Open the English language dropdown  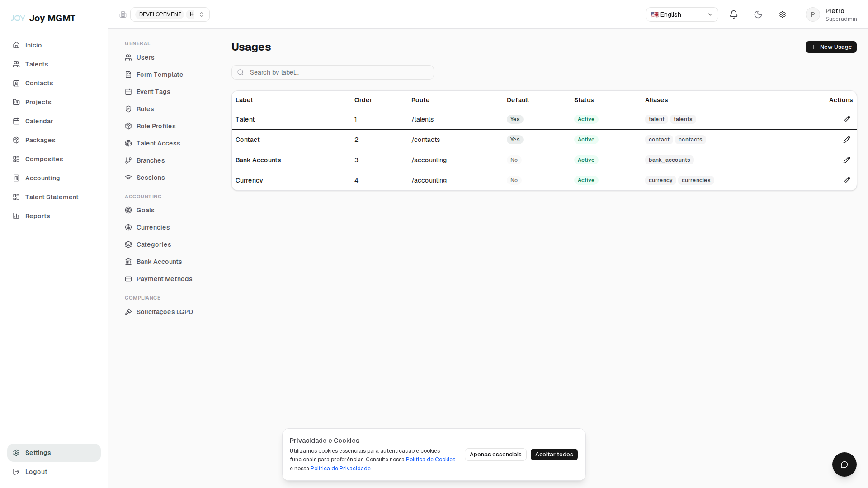point(682,14)
